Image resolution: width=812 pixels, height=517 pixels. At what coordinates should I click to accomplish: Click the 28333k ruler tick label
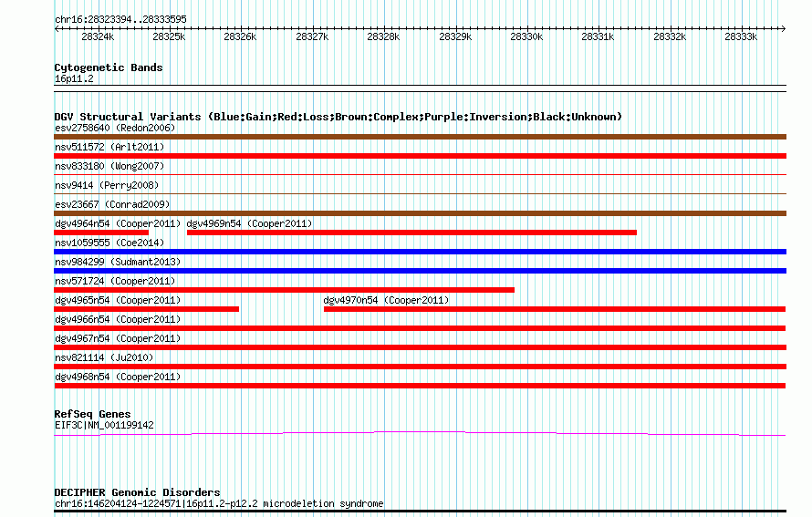click(x=741, y=36)
